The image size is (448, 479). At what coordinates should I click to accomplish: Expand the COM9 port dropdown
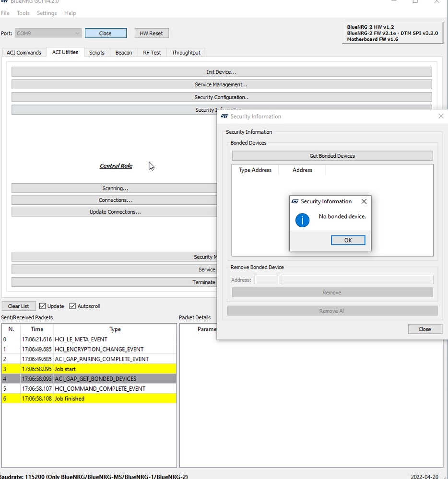[x=48, y=33]
